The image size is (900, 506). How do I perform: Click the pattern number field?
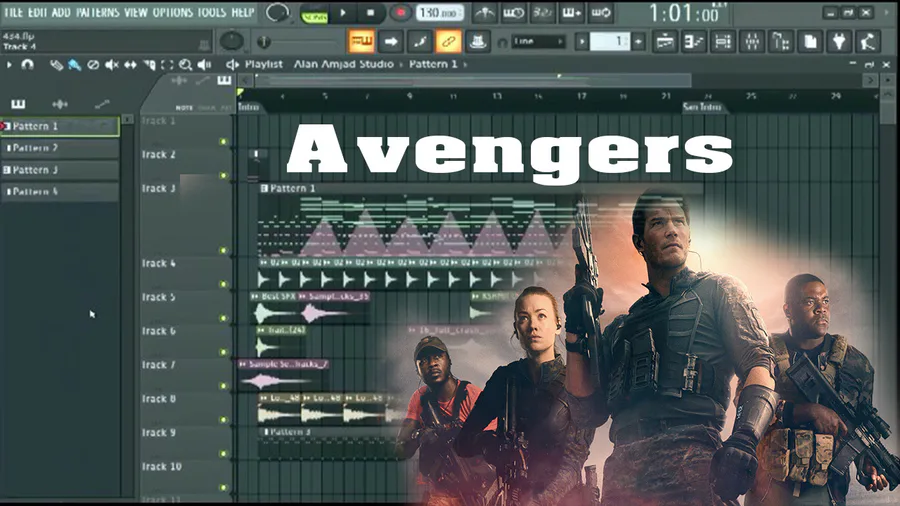click(x=610, y=41)
